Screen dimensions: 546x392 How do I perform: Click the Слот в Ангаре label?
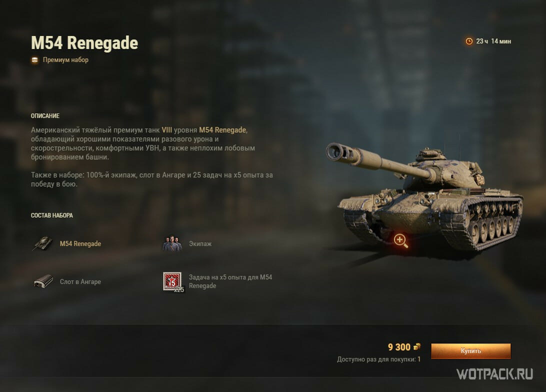tap(80, 281)
